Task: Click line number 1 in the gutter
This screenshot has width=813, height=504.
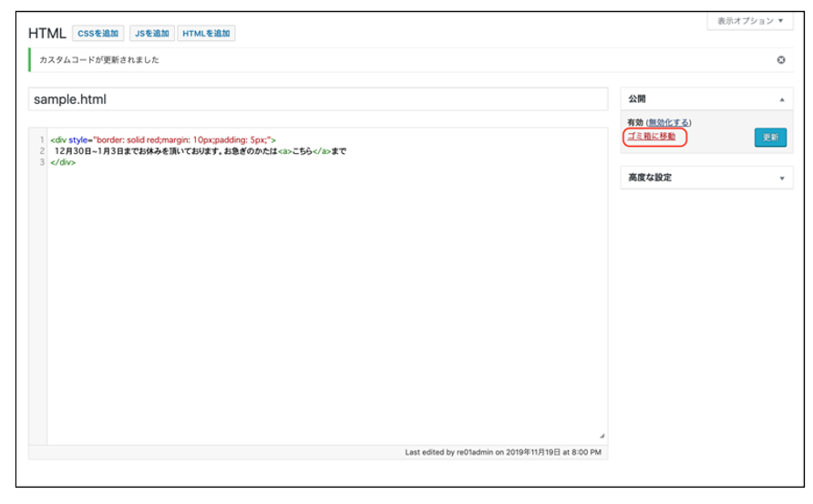Action: coord(42,140)
